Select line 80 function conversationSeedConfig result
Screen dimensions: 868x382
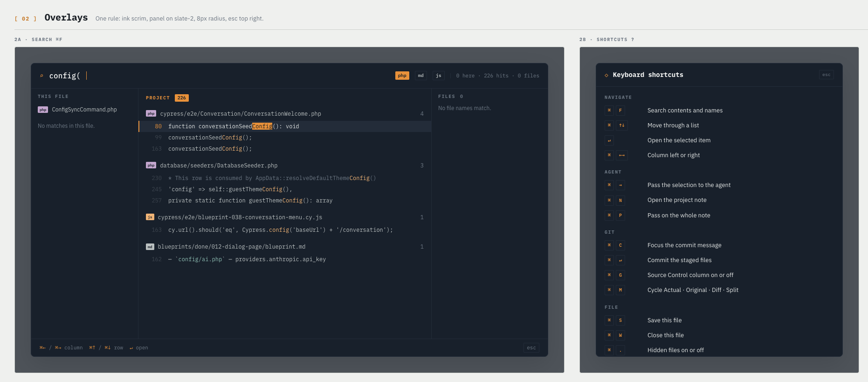tap(285, 126)
